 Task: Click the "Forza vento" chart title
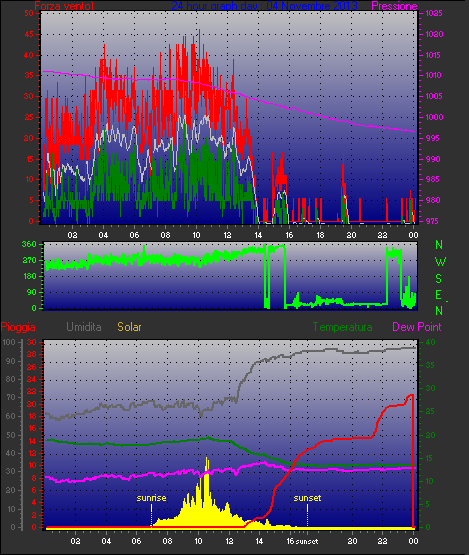point(64,6)
